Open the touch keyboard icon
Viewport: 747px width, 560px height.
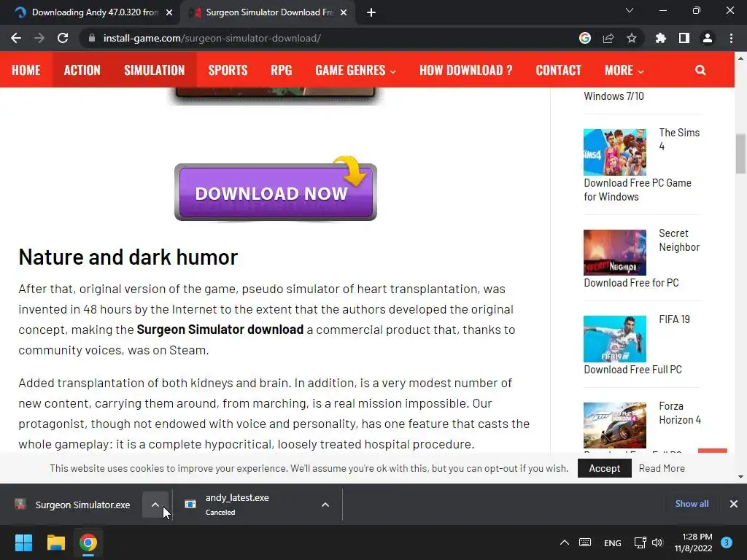click(585, 542)
